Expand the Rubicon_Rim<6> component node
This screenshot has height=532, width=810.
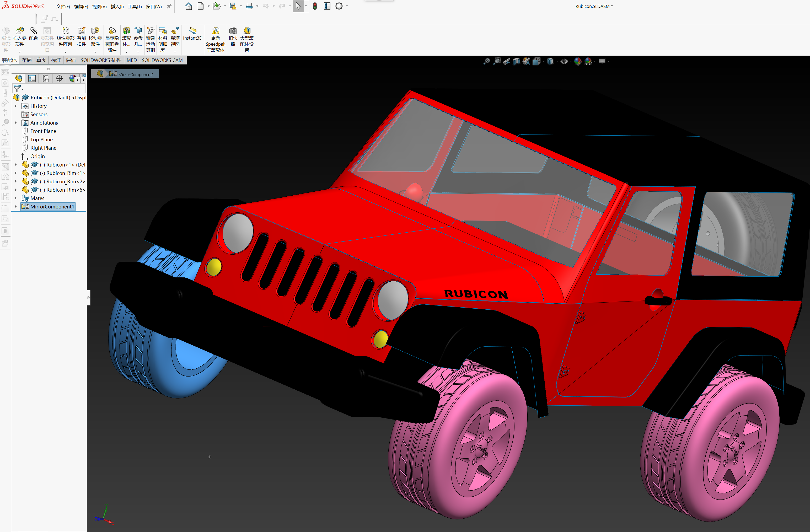click(16, 190)
